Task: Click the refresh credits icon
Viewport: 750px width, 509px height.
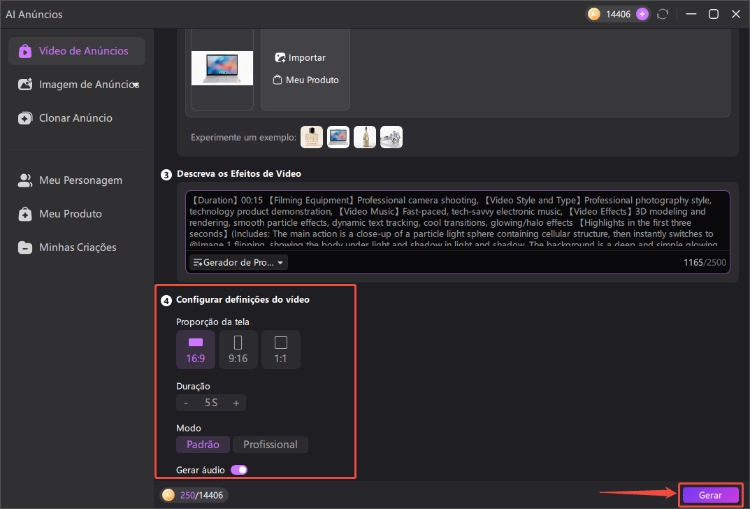Action: [x=662, y=14]
